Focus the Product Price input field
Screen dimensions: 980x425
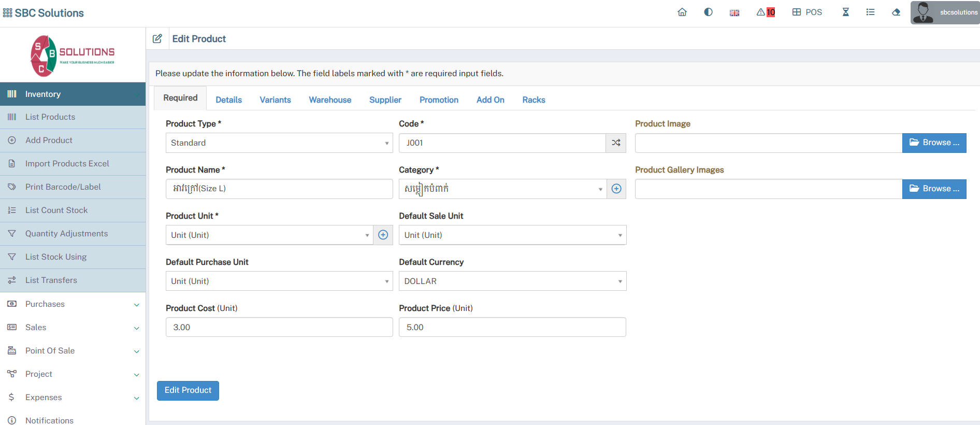pyautogui.click(x=512, y=328)
